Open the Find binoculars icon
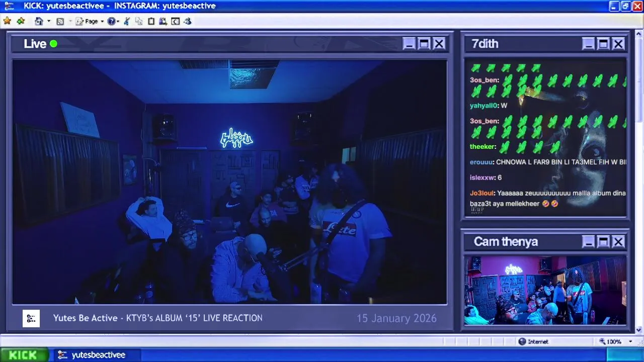The width and height of the screenshot is (644, 362). [163, 21]
